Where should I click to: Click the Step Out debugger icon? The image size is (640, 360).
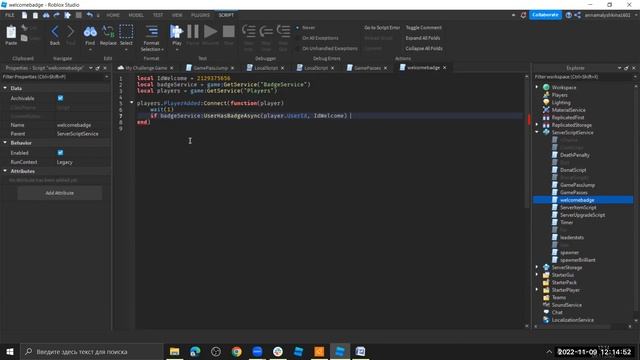click(283, 32)
